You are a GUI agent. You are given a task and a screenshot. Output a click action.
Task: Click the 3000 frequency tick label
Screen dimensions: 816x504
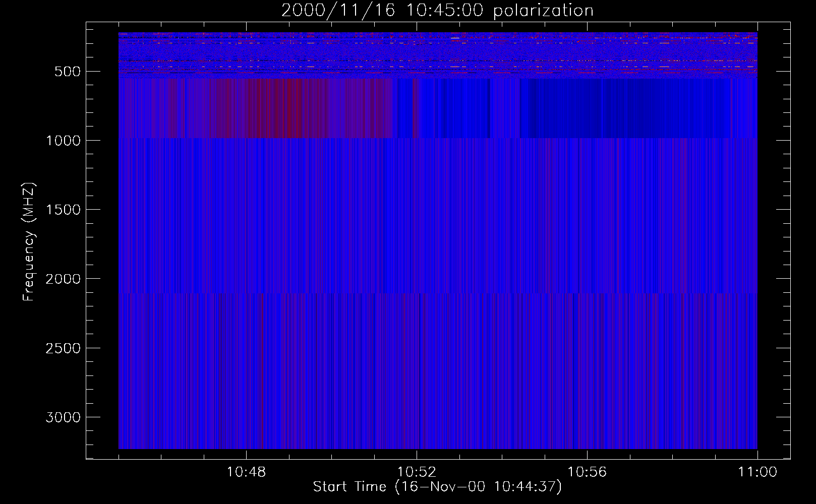click(x=63, y=417)
